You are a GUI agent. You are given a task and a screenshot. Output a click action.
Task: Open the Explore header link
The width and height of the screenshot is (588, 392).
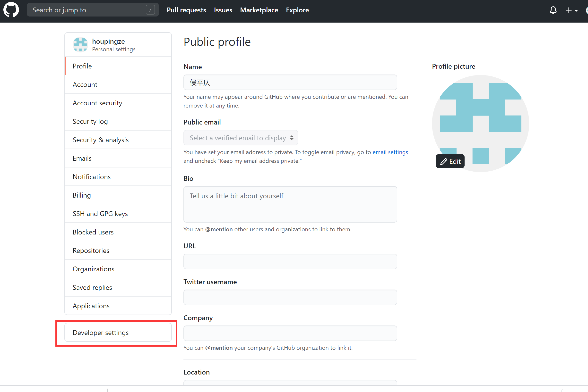click(297, 10)
